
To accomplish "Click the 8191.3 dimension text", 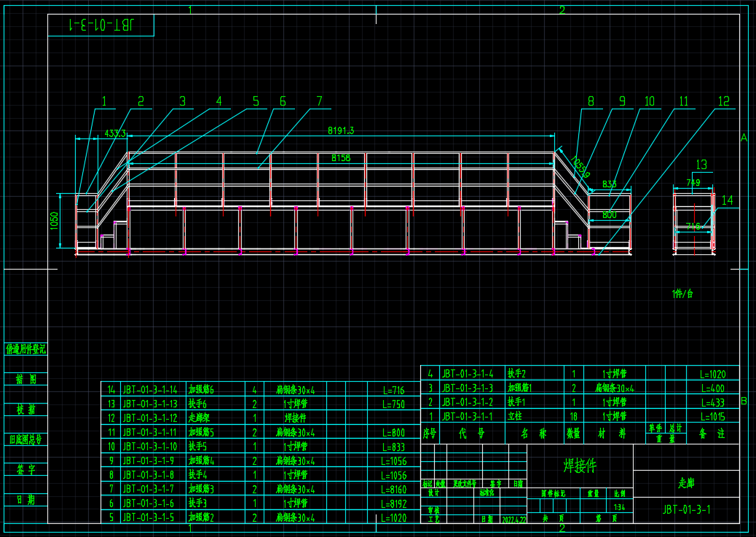I will pos(341,130).
